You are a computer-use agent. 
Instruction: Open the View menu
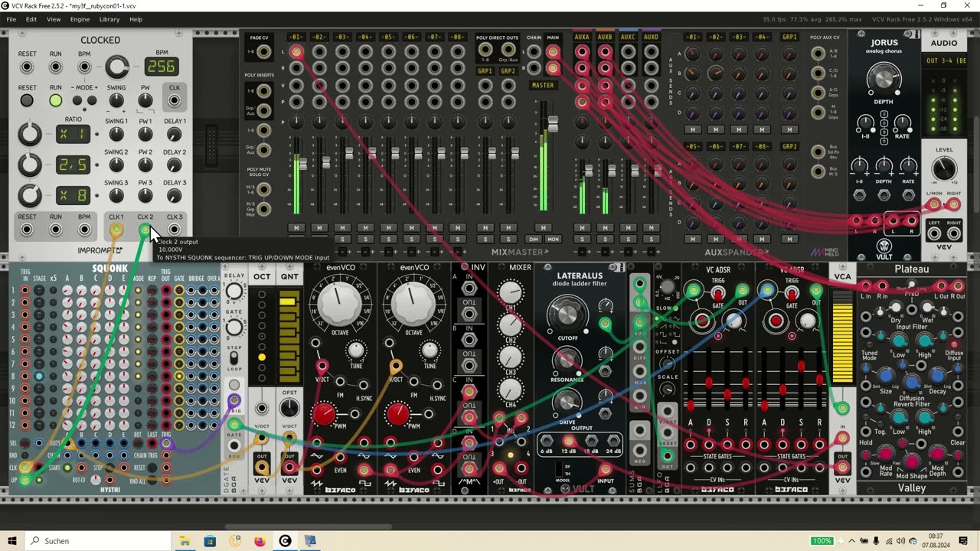coord(54,19)
